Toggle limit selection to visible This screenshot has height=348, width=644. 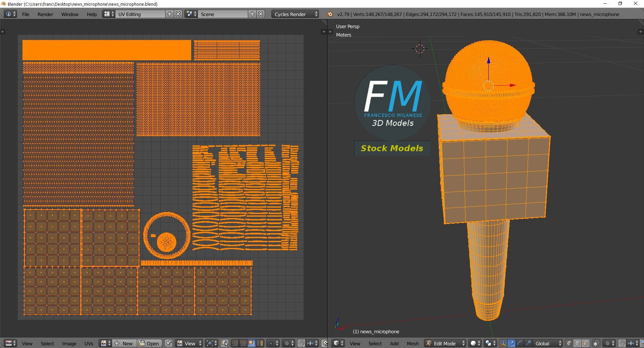click(x=596, y=343)
